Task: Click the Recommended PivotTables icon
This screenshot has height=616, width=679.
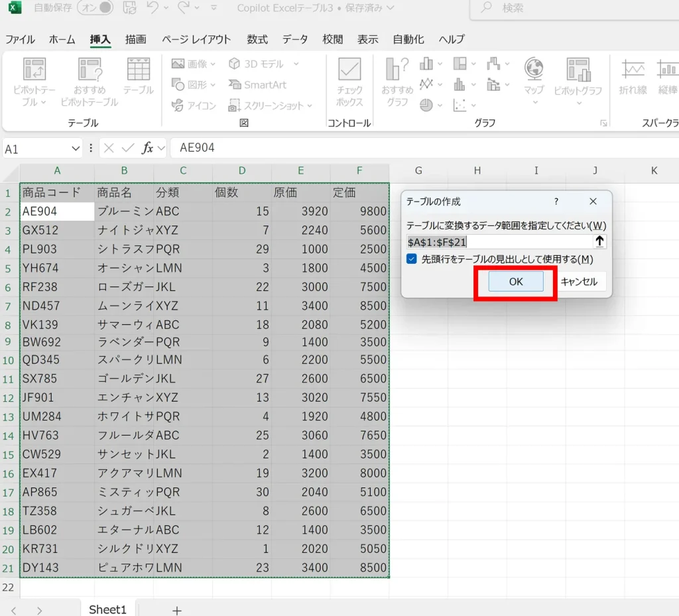Action: coord(89,70)
